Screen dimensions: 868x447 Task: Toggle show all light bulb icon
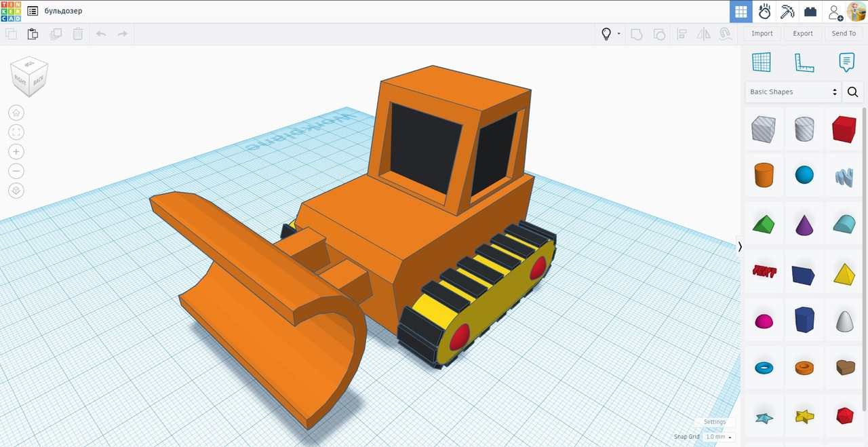(x=606, y=34)
